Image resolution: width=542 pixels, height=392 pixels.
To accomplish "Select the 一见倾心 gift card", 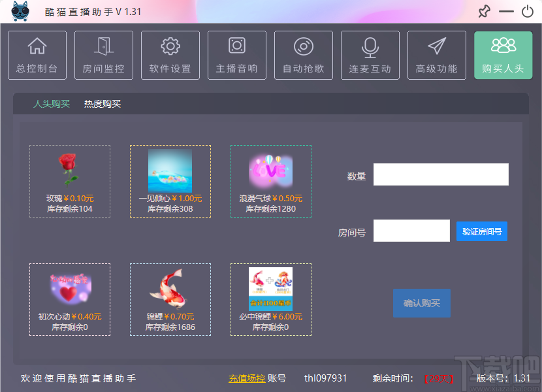I will (x=170, y=181).
